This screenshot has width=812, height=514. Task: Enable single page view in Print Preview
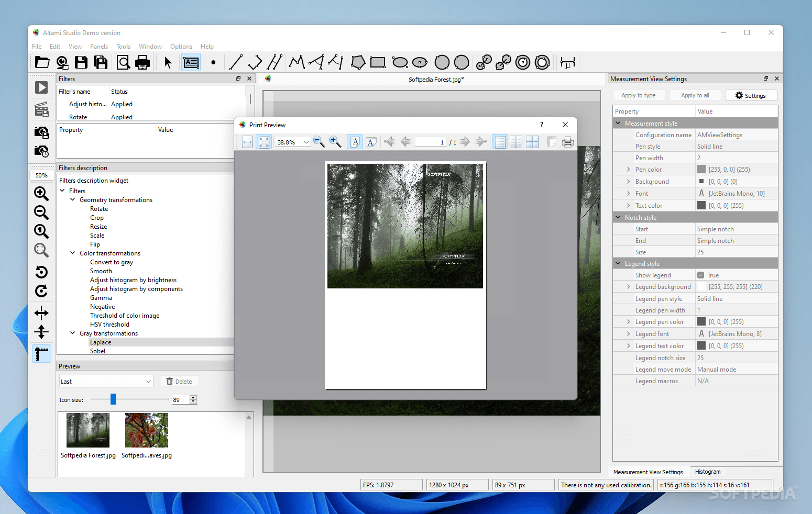point(500,142)
